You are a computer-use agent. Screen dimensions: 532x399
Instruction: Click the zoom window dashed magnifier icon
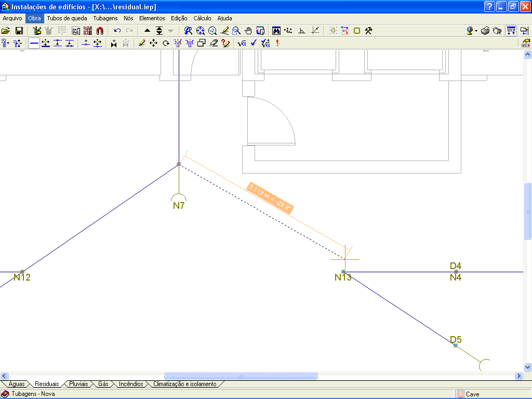(236, 31)
